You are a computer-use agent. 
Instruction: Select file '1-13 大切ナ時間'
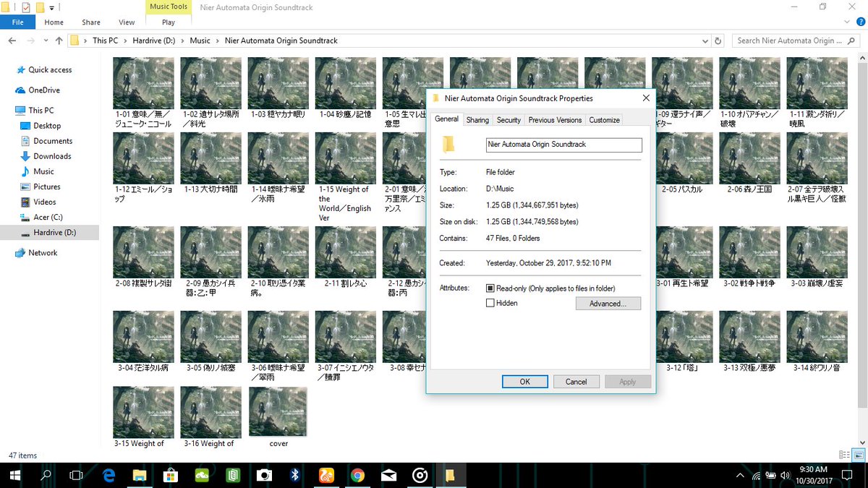coord(210,163)
